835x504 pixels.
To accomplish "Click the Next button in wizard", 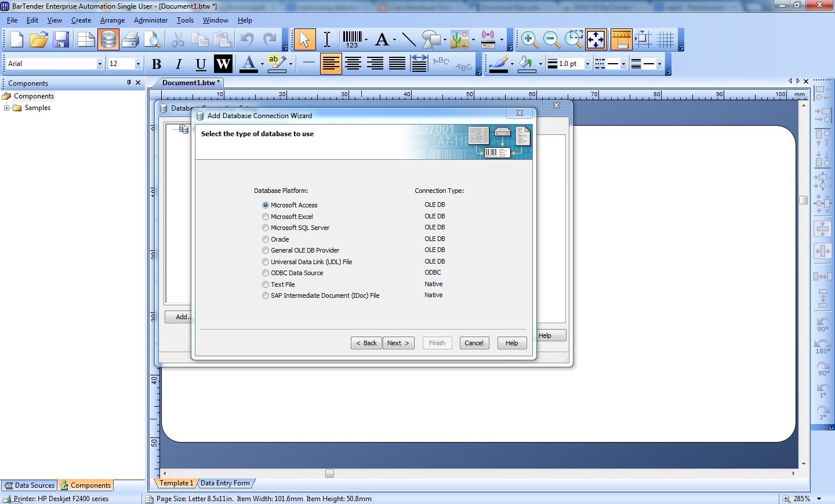I will [398, 343].
